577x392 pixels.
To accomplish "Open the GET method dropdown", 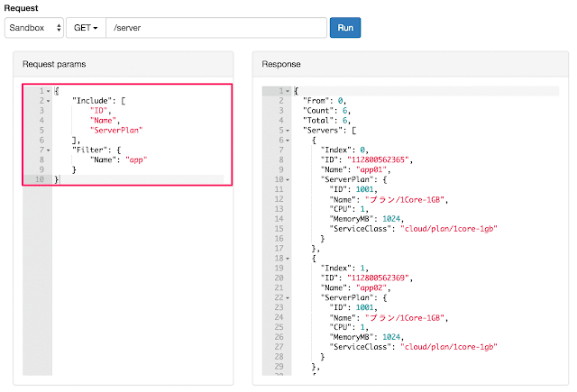I will point(86,28).
